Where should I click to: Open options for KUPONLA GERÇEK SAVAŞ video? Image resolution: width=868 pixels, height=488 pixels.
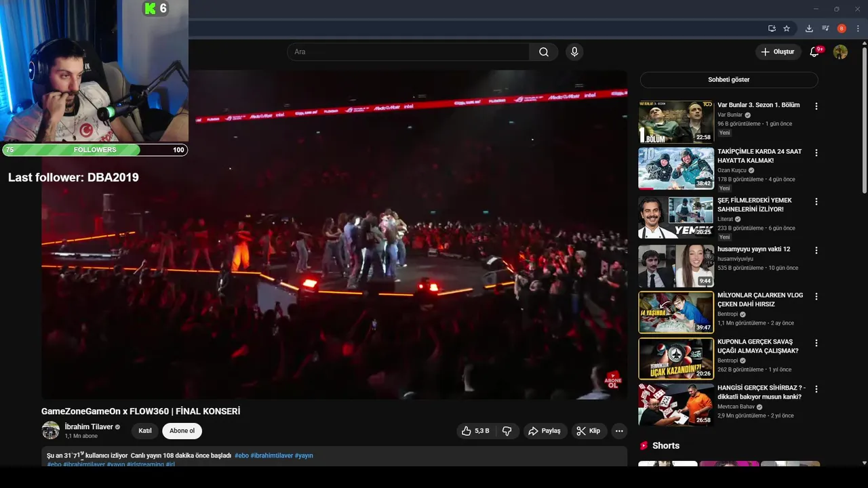click(816, 344)
